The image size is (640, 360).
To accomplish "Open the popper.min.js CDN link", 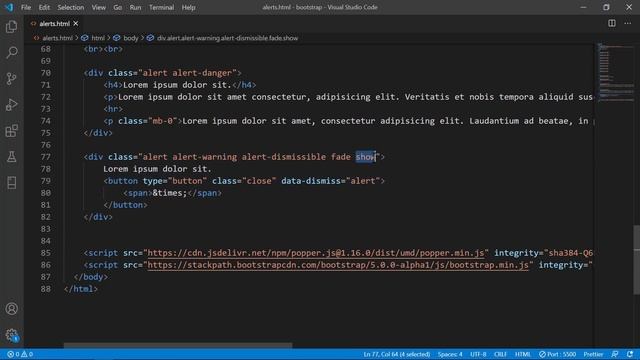I will pos(316,253).
